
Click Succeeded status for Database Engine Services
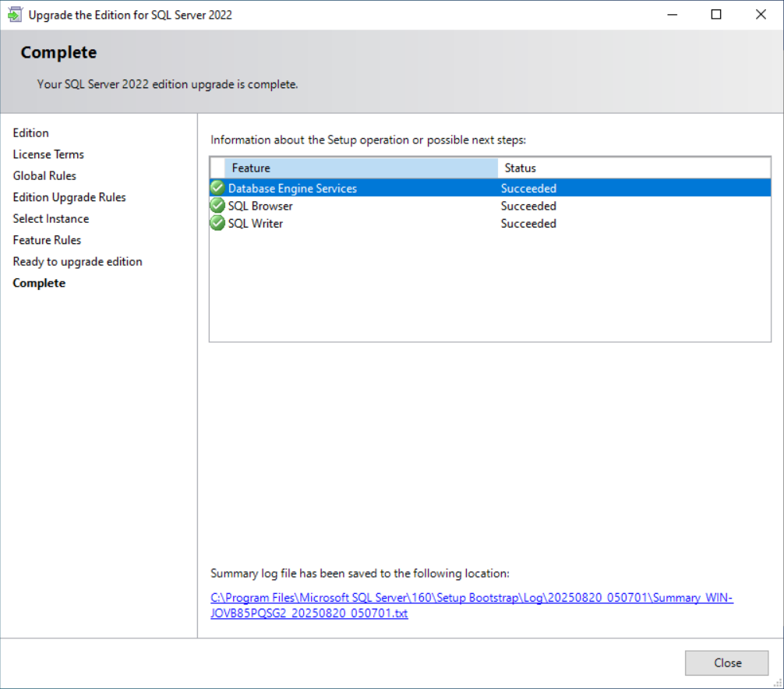point(528,189)
